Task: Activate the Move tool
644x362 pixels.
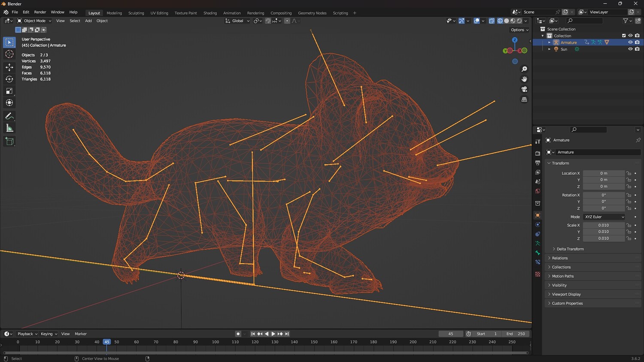Action: (x=9, y=67)
